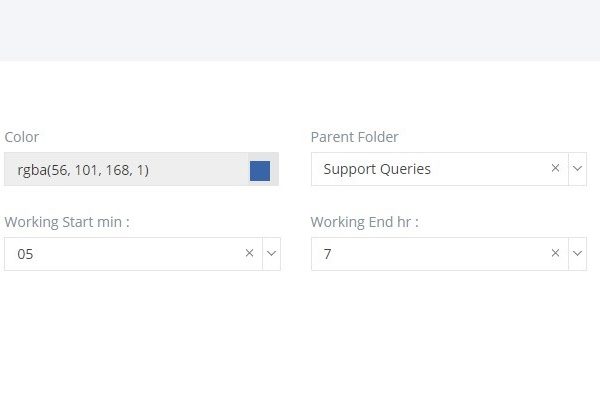Expand the Working End hr dropdown arrow
Viewport: 600px width, 416px height.
click(x=577, y=254)
